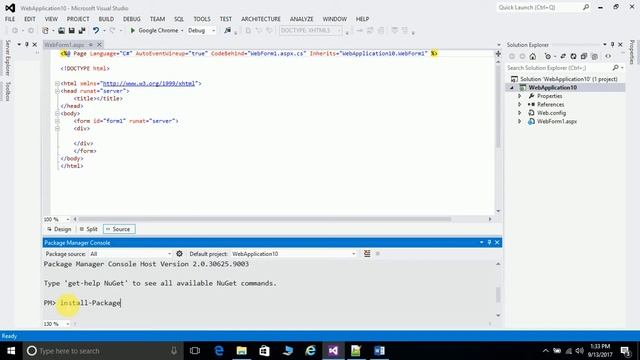Click the editor horizontal scrollbar

(265, 219)
